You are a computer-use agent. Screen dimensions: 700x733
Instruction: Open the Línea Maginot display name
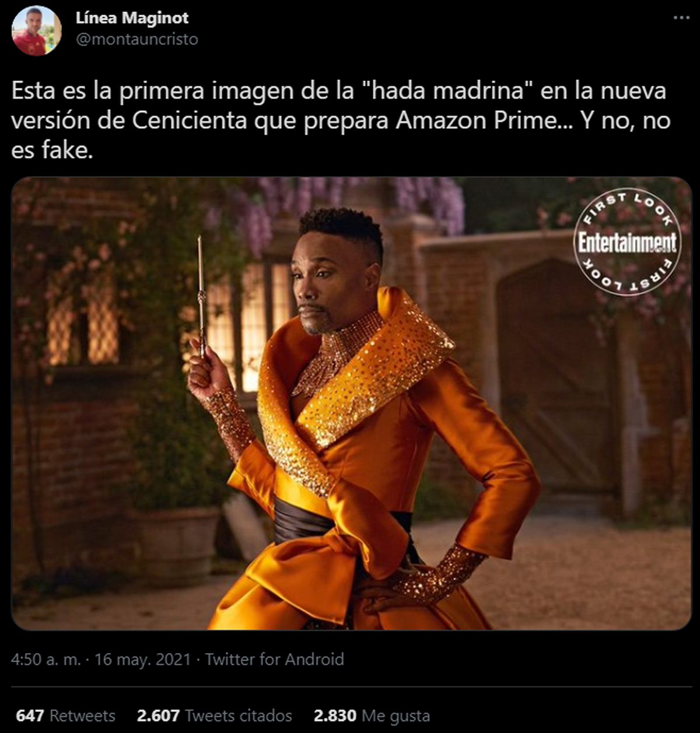(132, 18)
